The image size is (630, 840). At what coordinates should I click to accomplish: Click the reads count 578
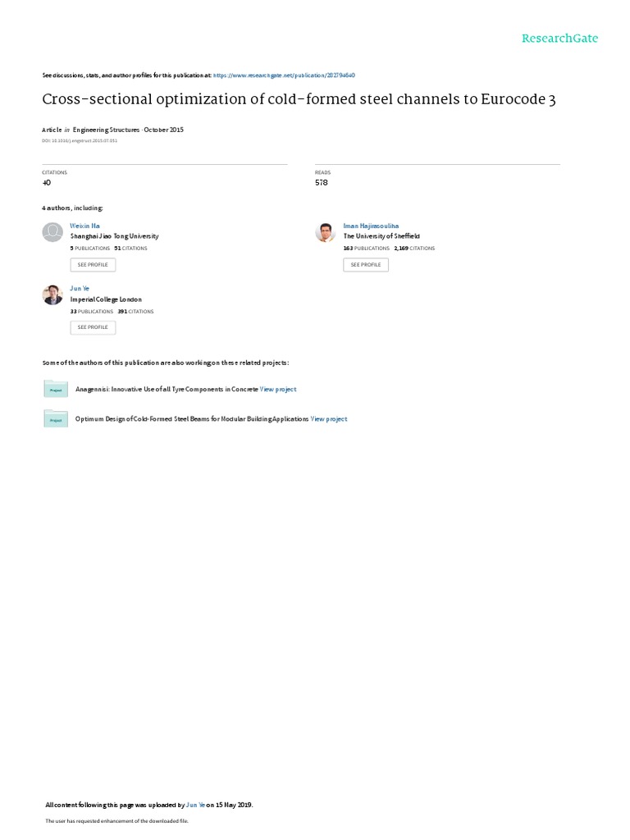coord(322,183)
